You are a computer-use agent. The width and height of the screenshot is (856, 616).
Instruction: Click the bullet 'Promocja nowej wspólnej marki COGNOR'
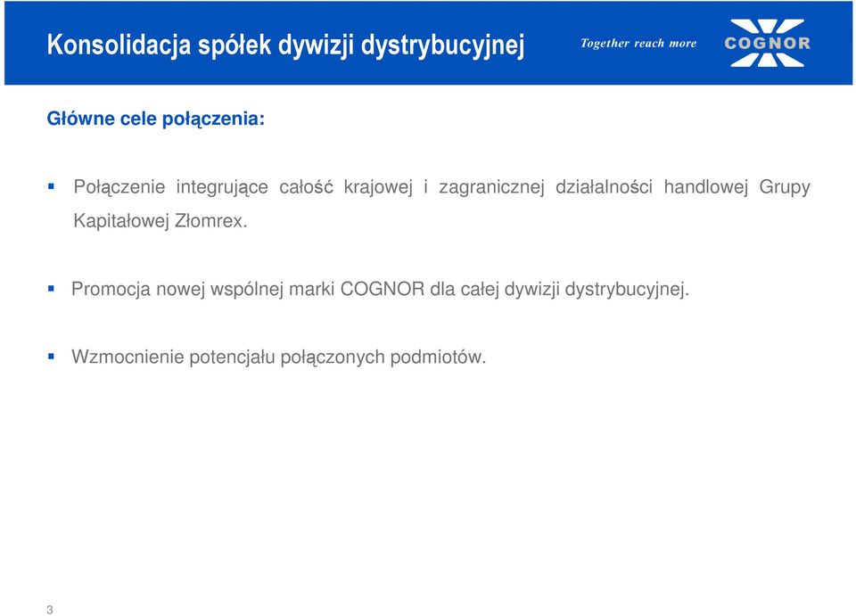(x=380, y=289)
